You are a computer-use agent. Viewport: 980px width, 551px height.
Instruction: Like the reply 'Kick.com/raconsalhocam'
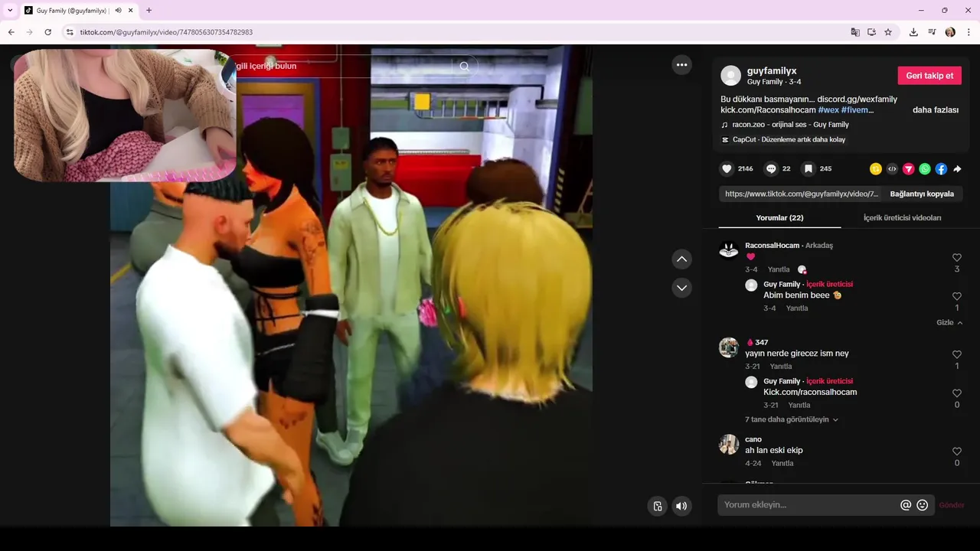[x=957, y=393]
